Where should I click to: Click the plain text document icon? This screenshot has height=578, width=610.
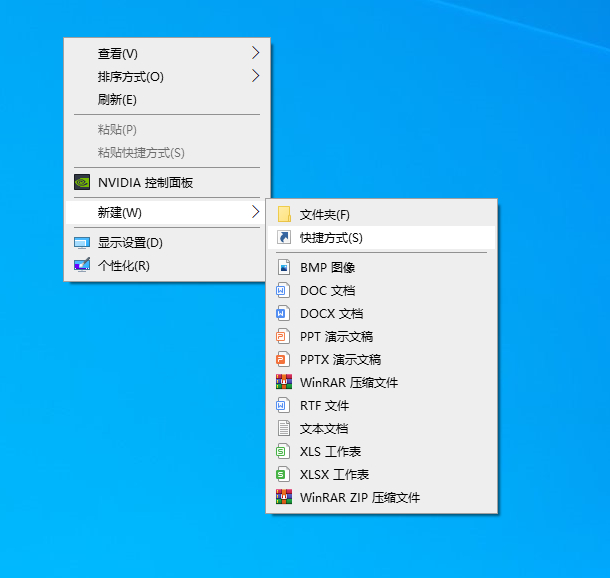(x=284, y=428)
